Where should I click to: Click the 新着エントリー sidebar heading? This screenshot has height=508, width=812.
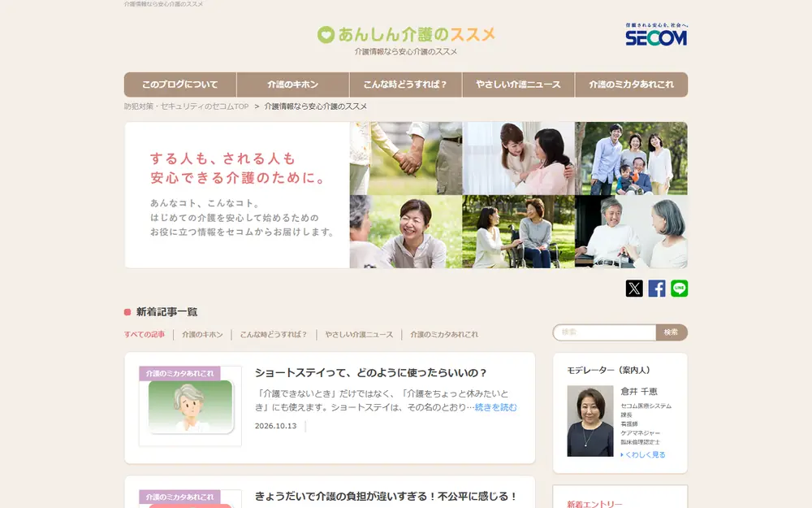tap(594, 504)
